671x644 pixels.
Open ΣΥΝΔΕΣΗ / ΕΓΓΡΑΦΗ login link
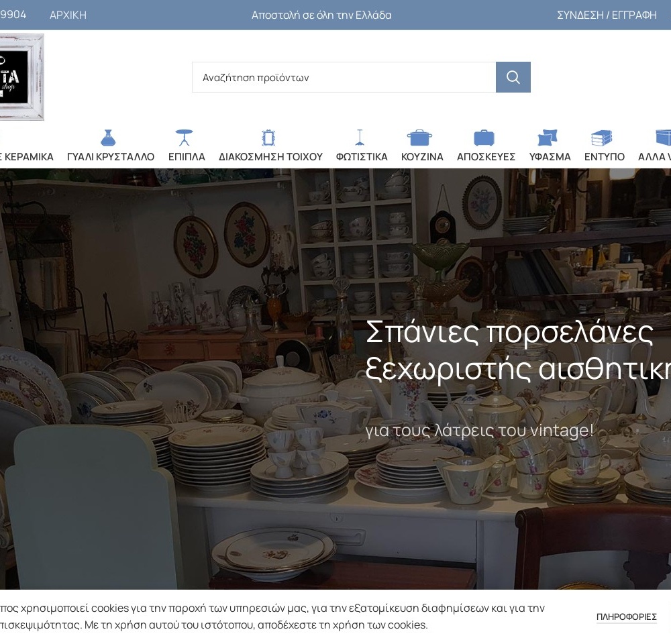coord(607,15)
